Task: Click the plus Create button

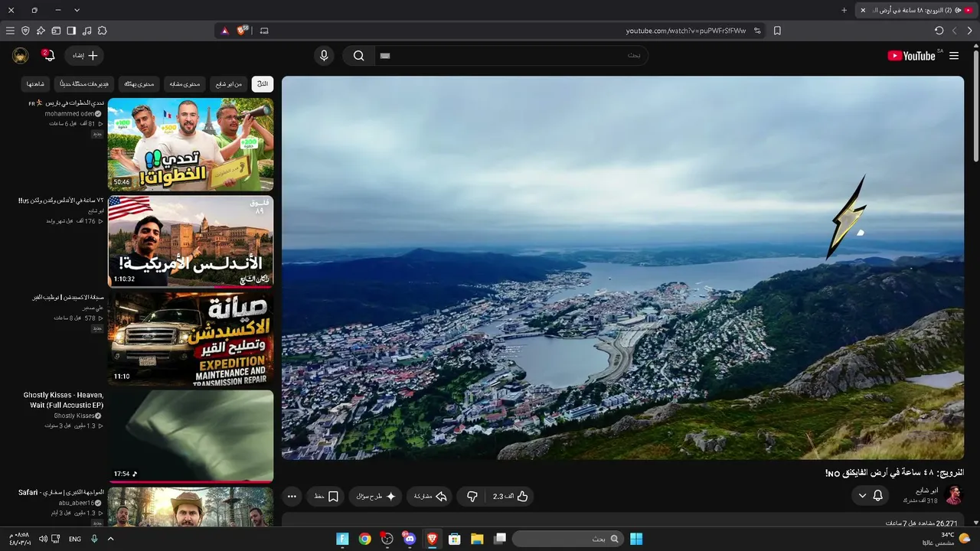Action: pos(84,56)
